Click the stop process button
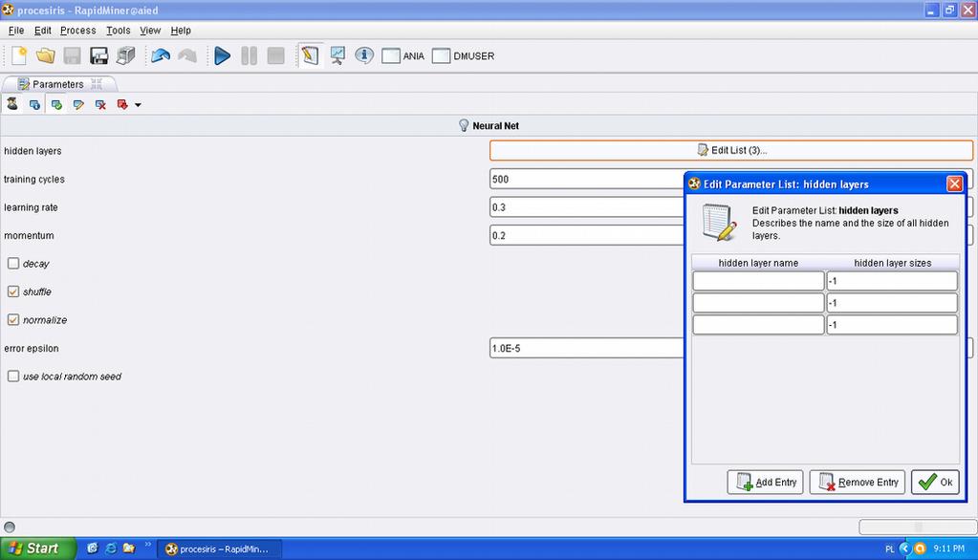 [x=275, y=56]
